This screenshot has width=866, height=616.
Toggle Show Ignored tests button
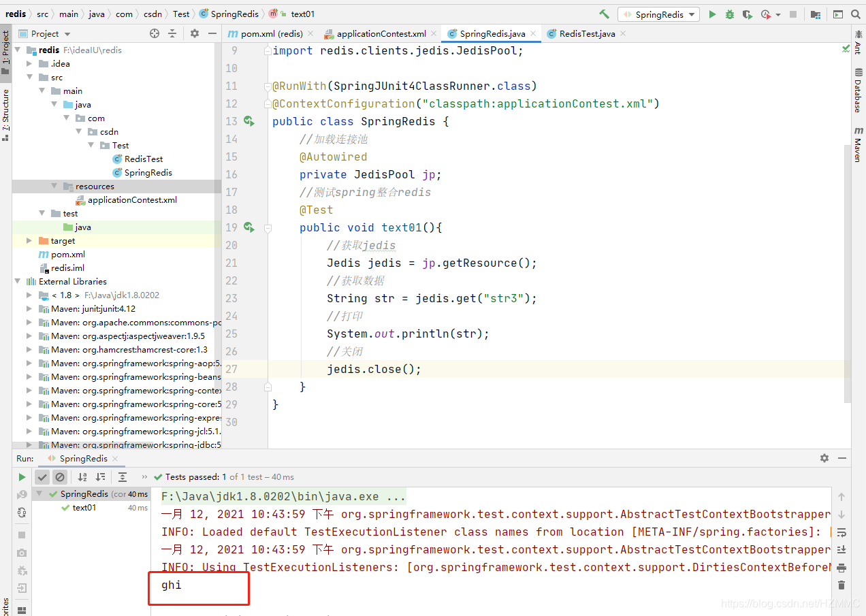pyautogui.click(x=60, y=477)
